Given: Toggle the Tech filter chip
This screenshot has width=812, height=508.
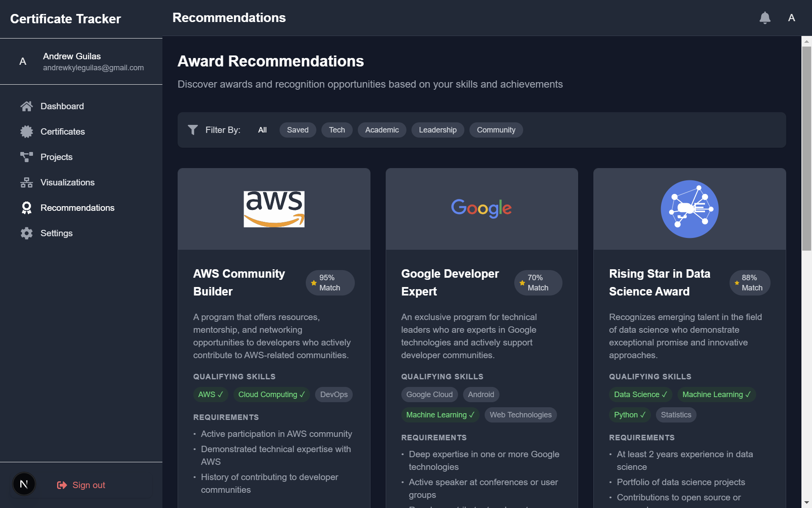Looking at the screenshot, I should coord(337,130).
